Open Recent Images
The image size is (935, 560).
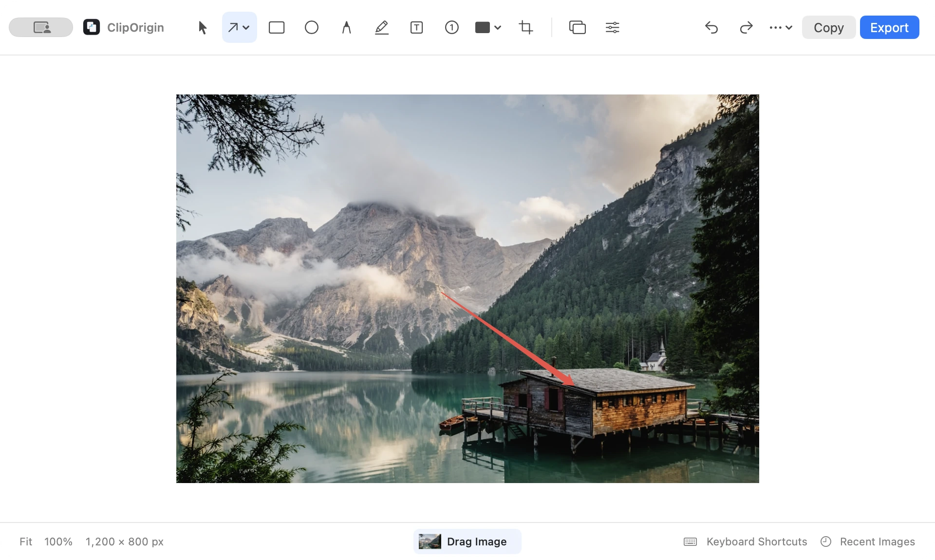coord(878,541)
